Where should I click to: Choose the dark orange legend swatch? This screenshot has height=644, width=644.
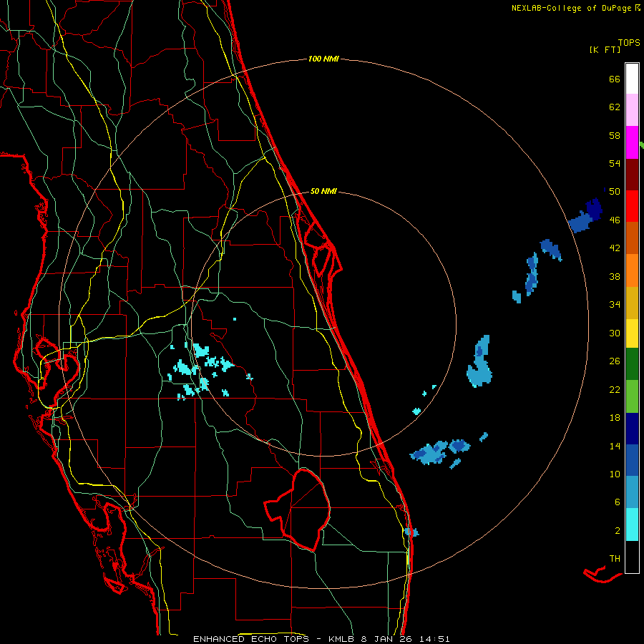tap(632, 238)
